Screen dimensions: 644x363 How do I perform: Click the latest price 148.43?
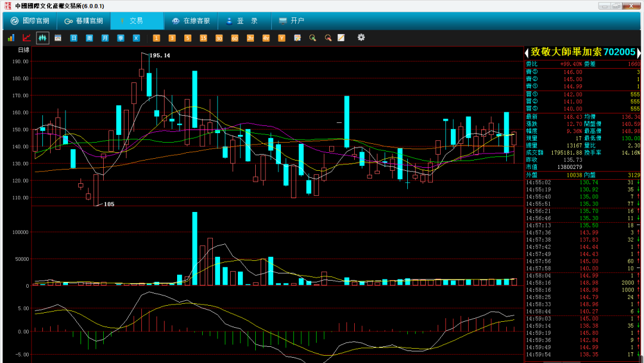tap(572, 117)
